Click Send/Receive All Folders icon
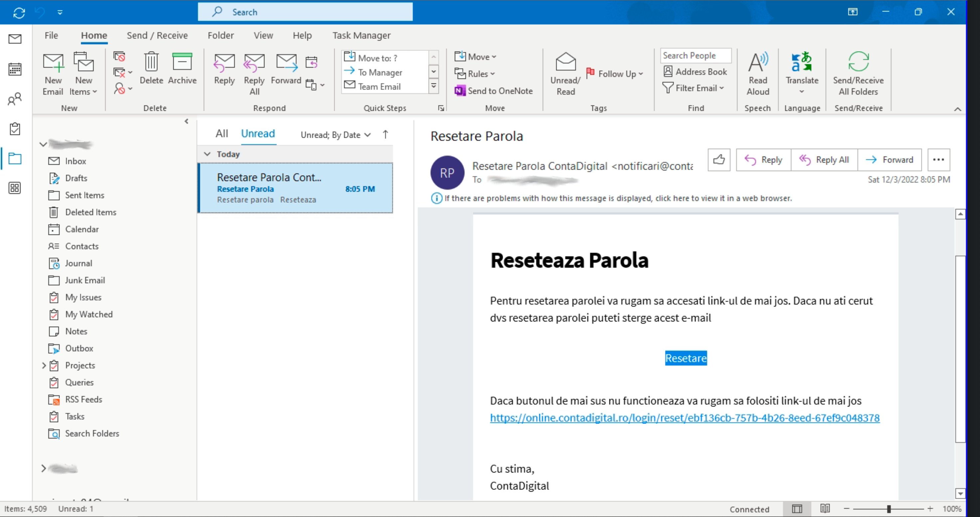The image size is (980, 517). tap(858, 62)
